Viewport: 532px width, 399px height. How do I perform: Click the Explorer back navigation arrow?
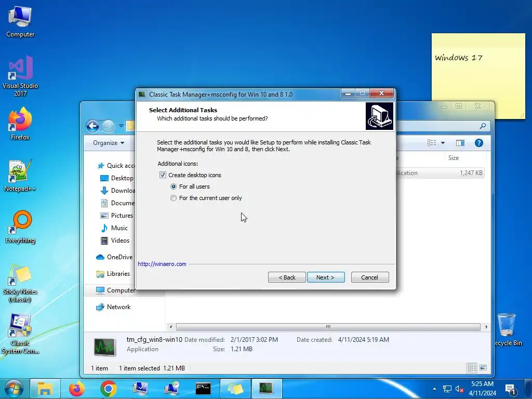92,126
